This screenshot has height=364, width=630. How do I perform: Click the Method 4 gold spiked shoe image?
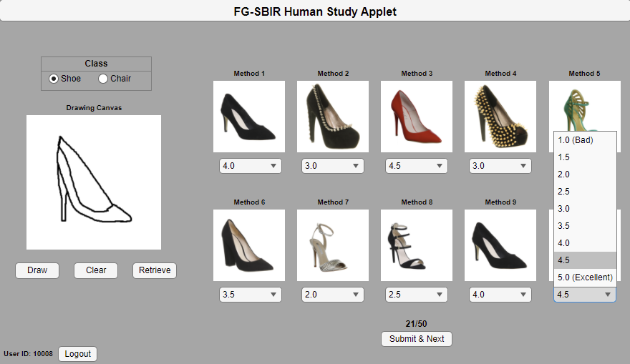click(x=500, y=117)
